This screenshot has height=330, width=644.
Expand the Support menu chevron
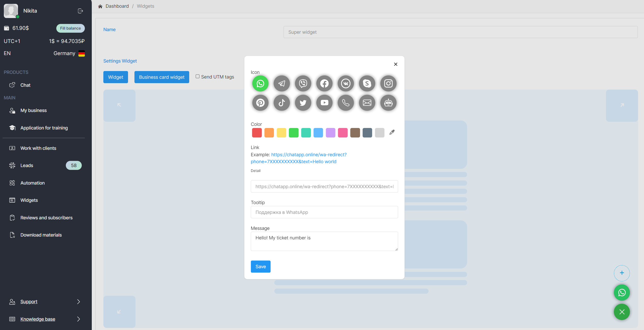pyautogui.click(x=78, y=301)
